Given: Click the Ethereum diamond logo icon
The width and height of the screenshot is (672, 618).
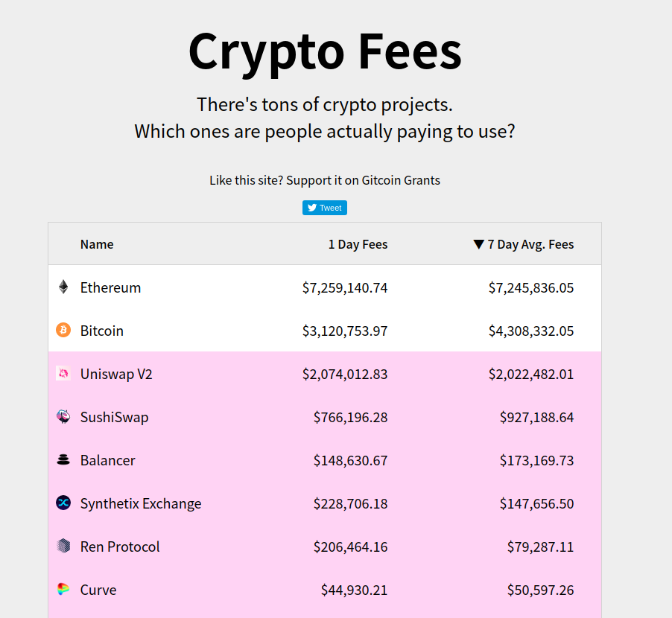Looking at the screenshot, I should tap(64, 287).
